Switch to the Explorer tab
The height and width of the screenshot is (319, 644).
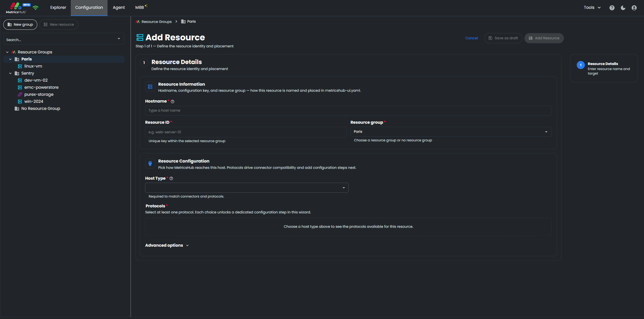point(58,8)
